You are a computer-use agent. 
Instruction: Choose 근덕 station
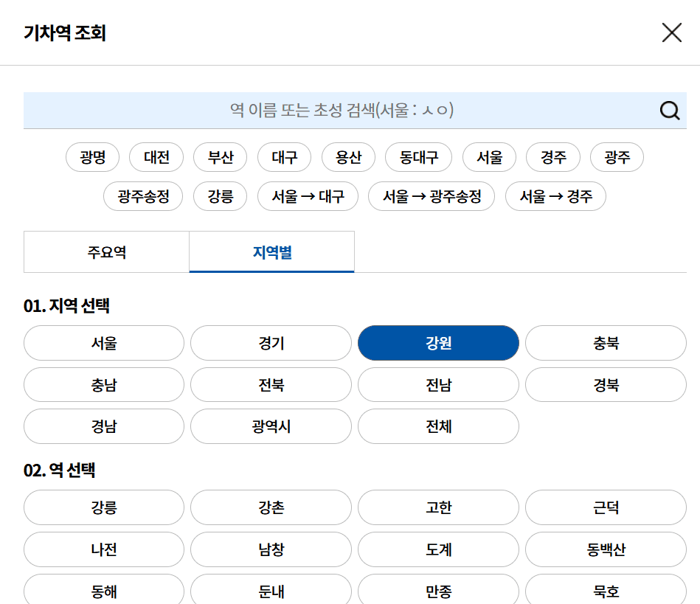[606, 507]
